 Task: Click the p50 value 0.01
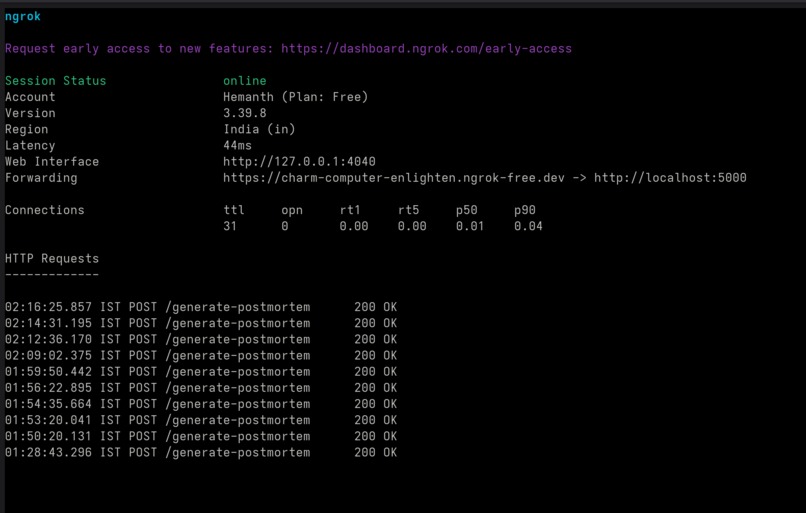pos(470,226)
